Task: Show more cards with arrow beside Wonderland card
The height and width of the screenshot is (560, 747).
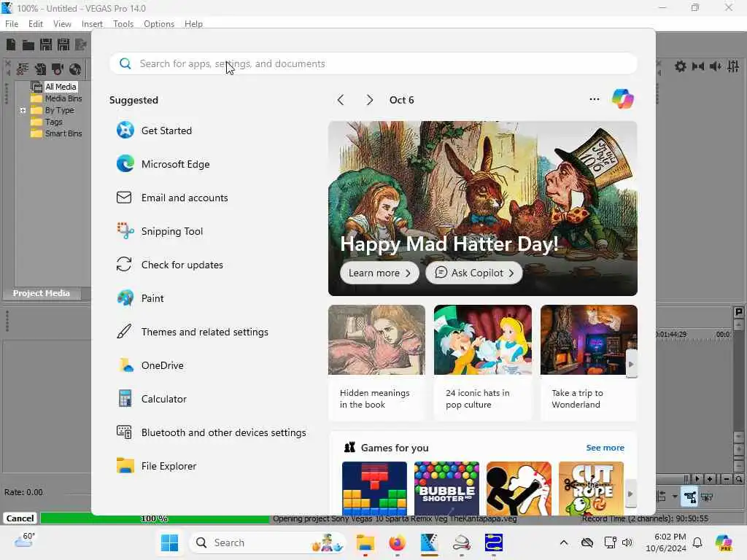Action: click(631, 364)
